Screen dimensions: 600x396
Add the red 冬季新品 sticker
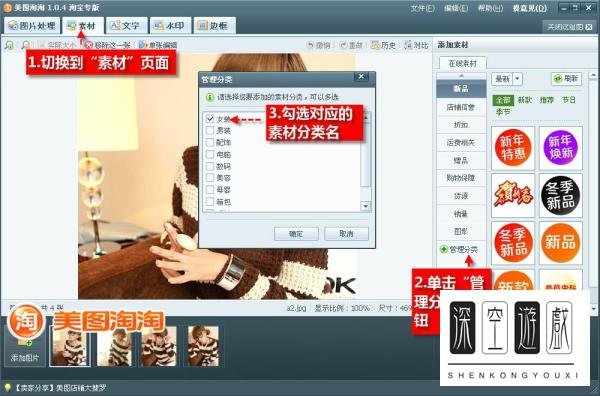(513, 243)
